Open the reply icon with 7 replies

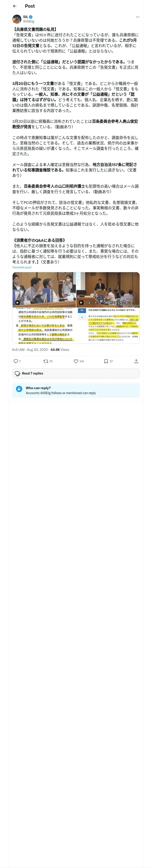click(x=16, y=361)
